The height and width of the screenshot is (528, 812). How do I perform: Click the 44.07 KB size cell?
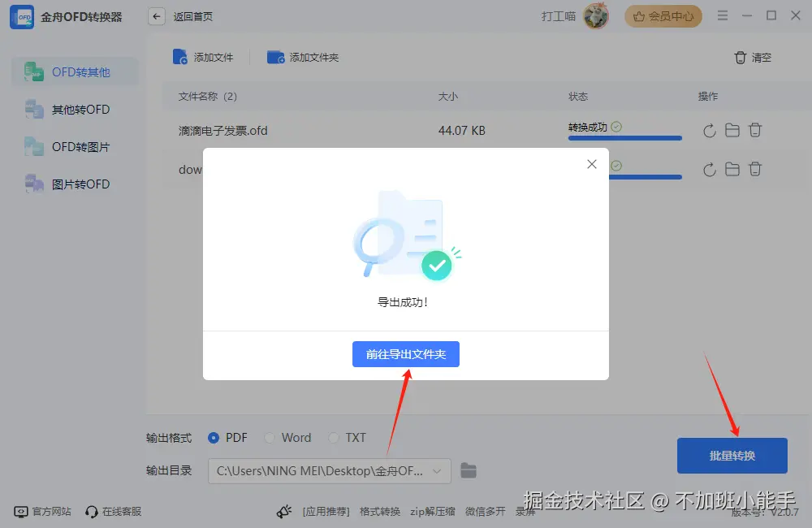pos(461,131)
